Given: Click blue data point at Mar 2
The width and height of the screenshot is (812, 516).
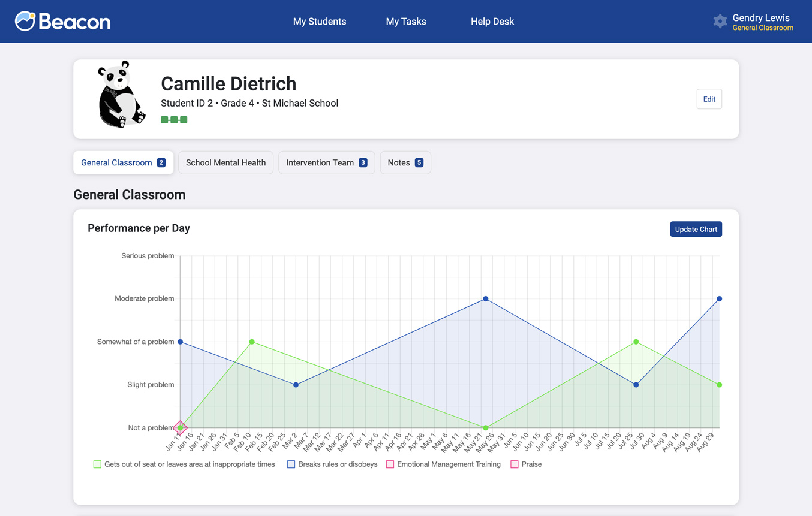Looking at the screenshot, I should click(x=296, y=385).
